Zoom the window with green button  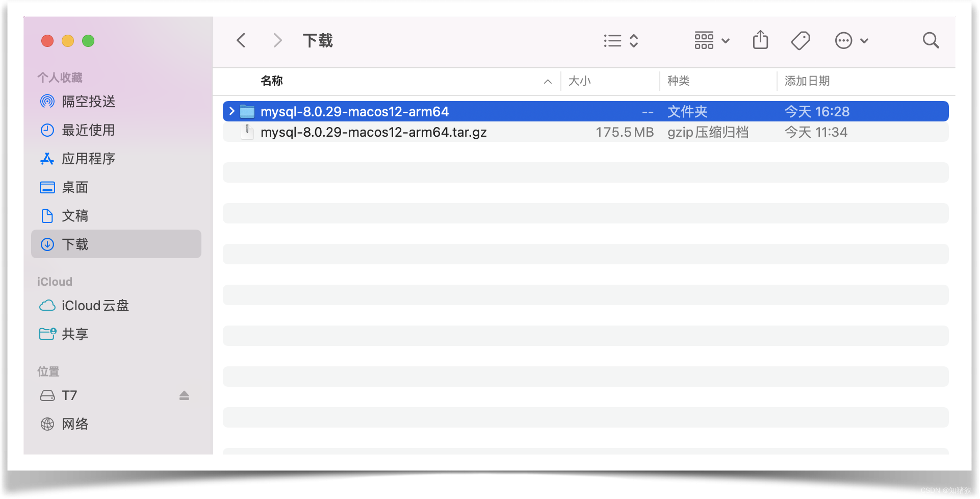88,41
